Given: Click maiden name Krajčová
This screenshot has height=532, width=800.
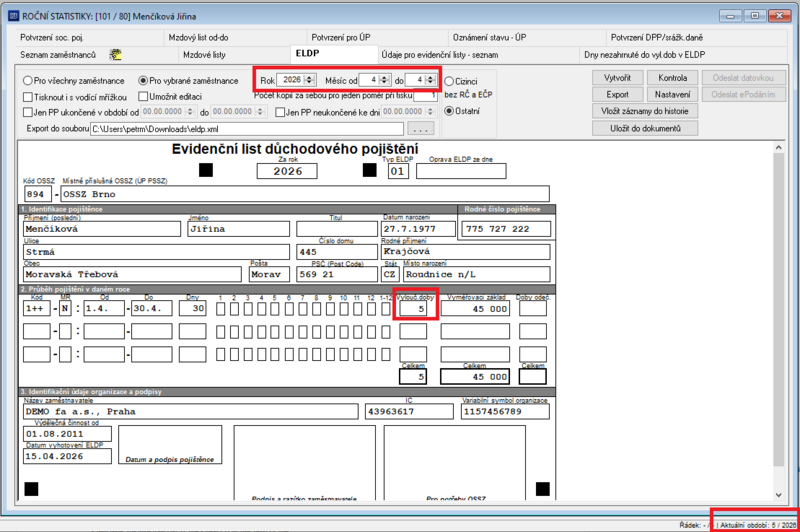Looking at the screenshot, I should [x=466, y=251].
